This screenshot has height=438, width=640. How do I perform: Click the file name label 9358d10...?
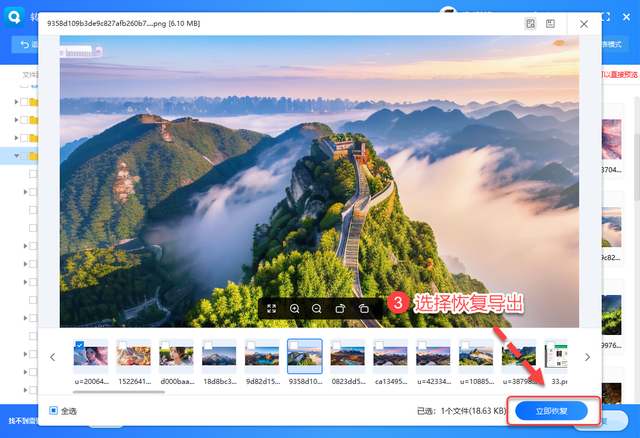[x=306, y=381]
